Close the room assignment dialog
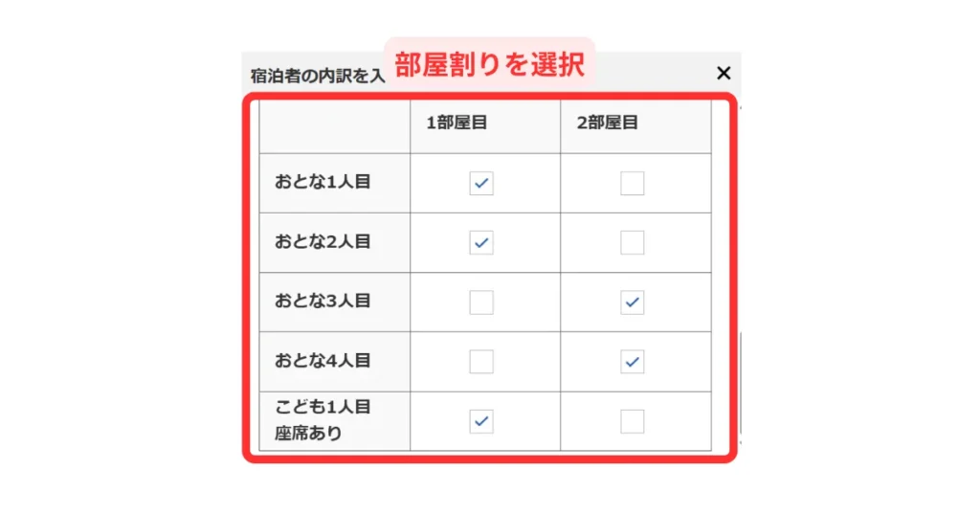 pyautogui.click(x=724, y=73)
